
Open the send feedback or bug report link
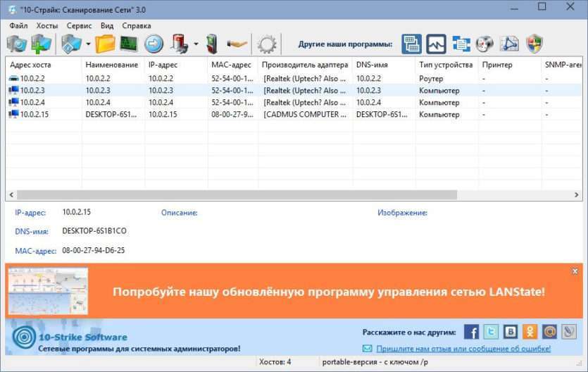[463, 348]
